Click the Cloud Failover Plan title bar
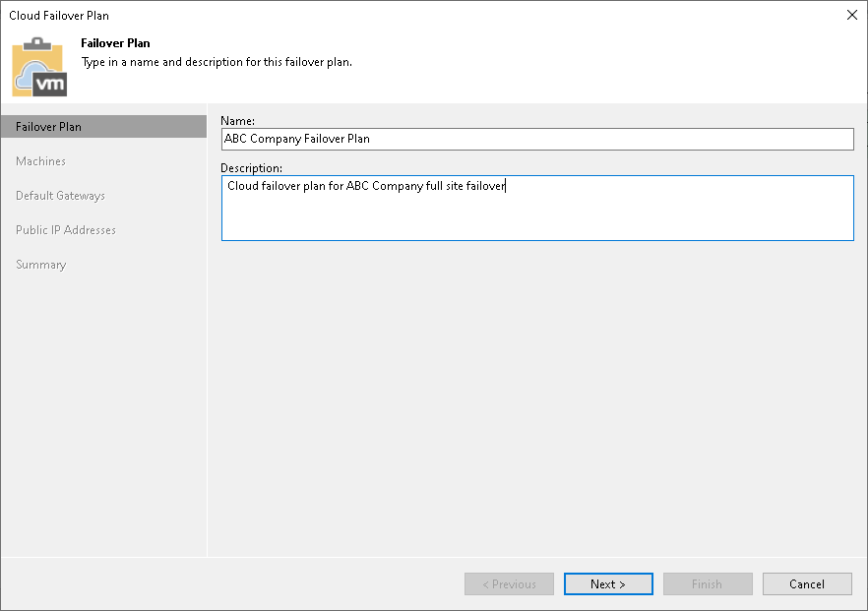 (58, 15)
